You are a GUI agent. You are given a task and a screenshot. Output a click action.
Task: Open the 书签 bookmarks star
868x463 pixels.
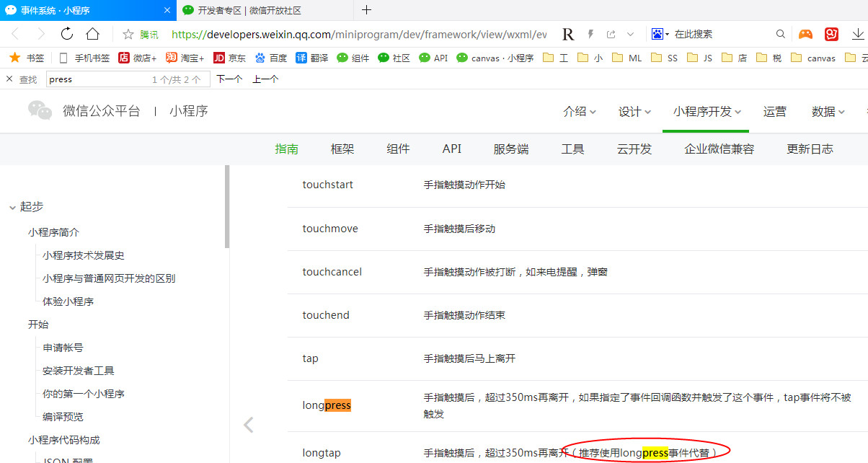pyautogui.click(x=27, y=58)
